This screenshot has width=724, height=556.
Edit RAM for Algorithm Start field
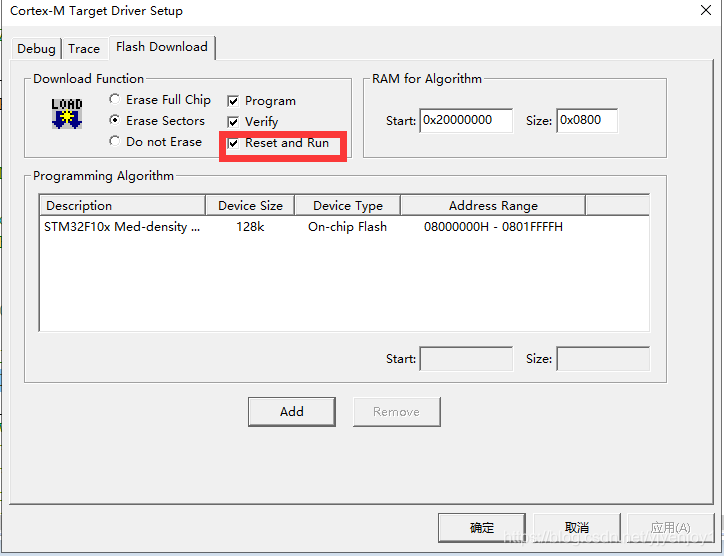pos(466,121)
